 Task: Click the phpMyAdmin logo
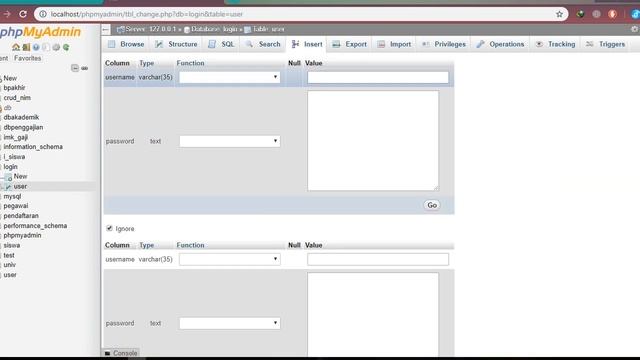point(40,32)
